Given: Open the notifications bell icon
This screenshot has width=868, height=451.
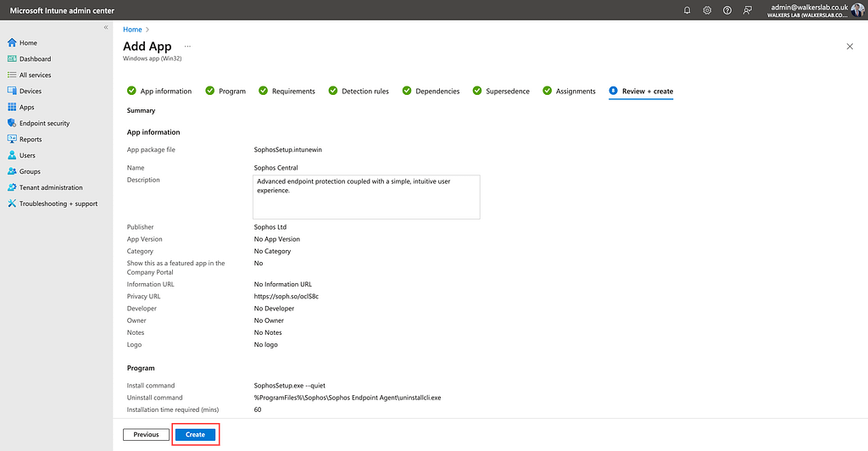Looking at the screenshot, I should pyautogui.click(x=687, y=10).
